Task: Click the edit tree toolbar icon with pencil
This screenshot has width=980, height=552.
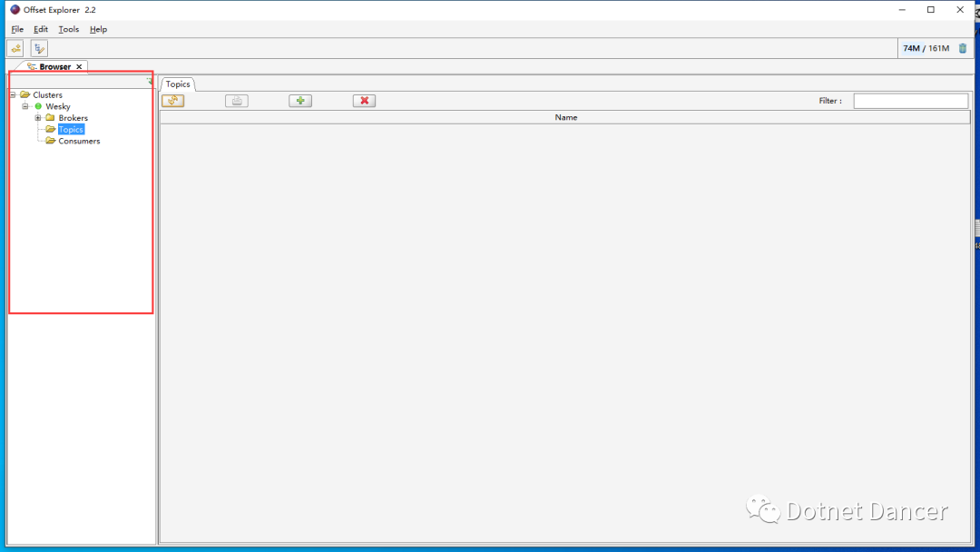Action: (39, 48)
